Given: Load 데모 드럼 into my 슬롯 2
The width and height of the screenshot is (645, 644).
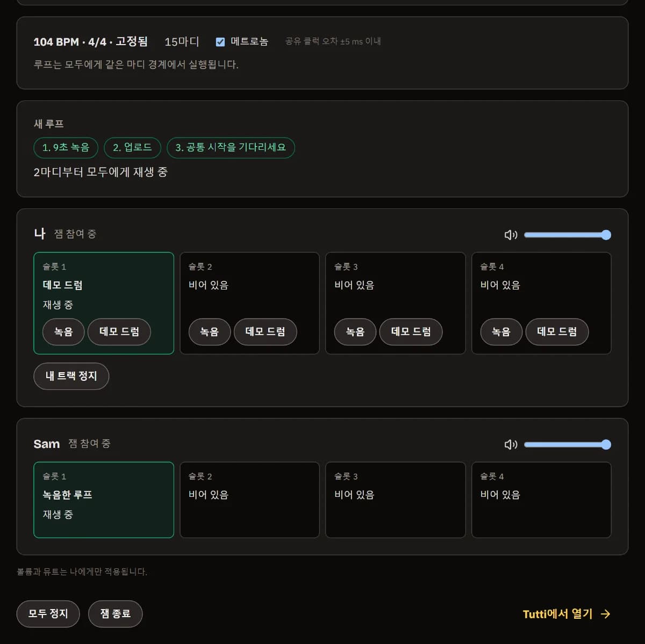Looking at the screenshot, I should point(266,331).
